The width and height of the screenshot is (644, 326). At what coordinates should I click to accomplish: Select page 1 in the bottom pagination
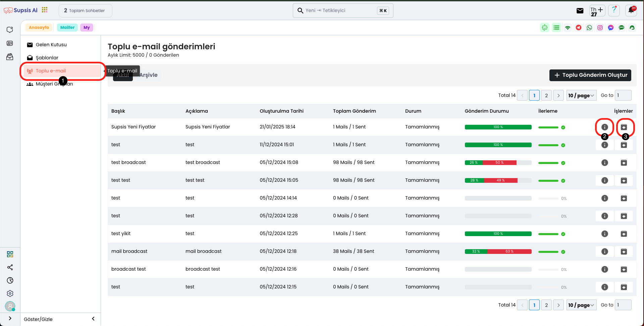point(534,305)
